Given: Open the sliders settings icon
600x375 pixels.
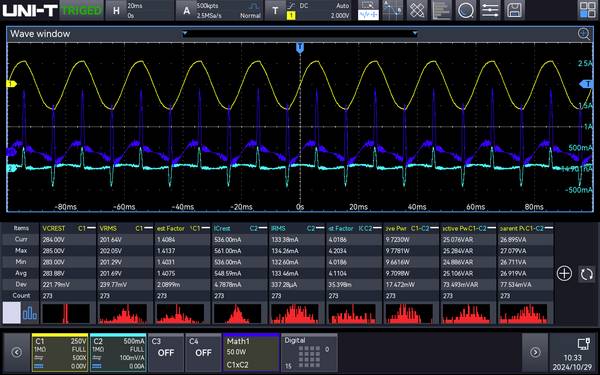Looking at the screenshot, I should tap(490, 10).
